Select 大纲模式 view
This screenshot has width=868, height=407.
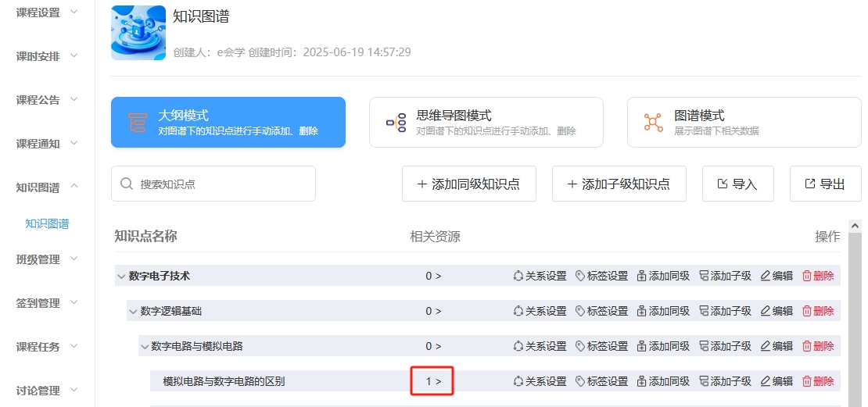pyautogui.click(x=228, y=123)
